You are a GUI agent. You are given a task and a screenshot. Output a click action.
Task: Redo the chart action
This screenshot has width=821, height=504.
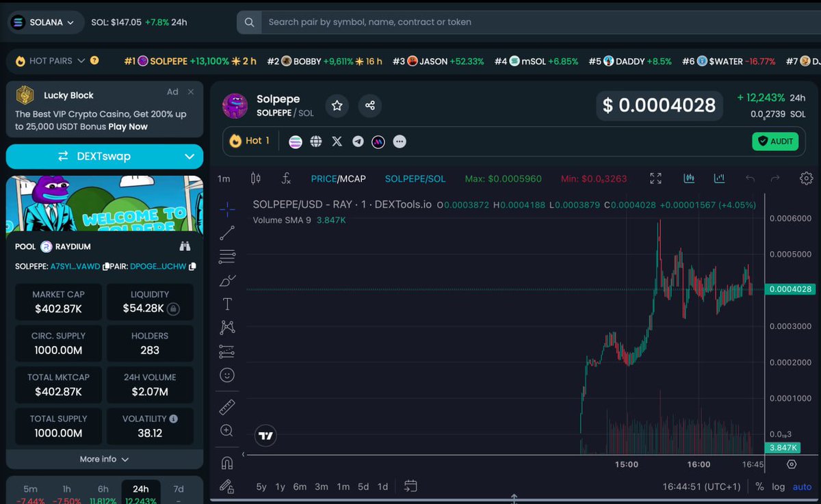(775, 178)
